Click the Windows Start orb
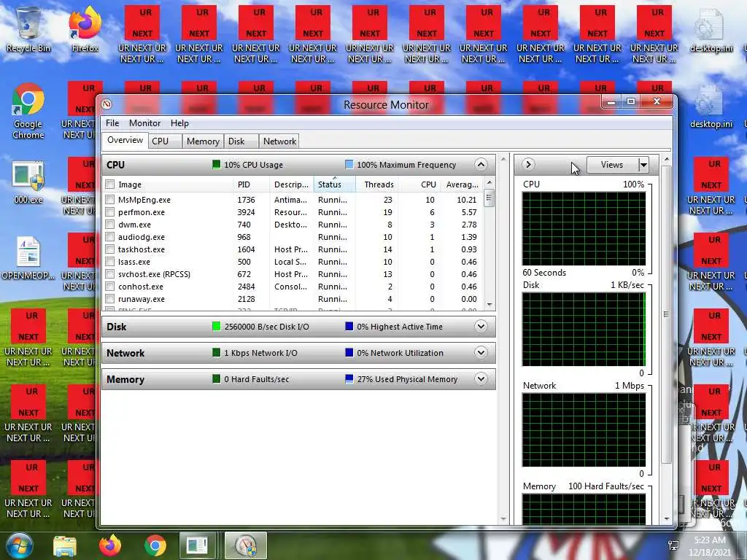 [20, 545]
